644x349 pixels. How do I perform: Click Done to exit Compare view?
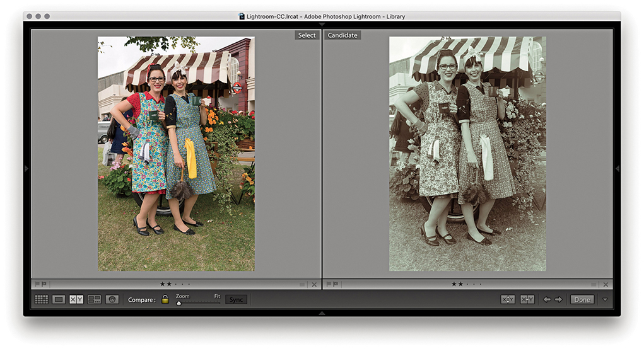pos(582,299)
